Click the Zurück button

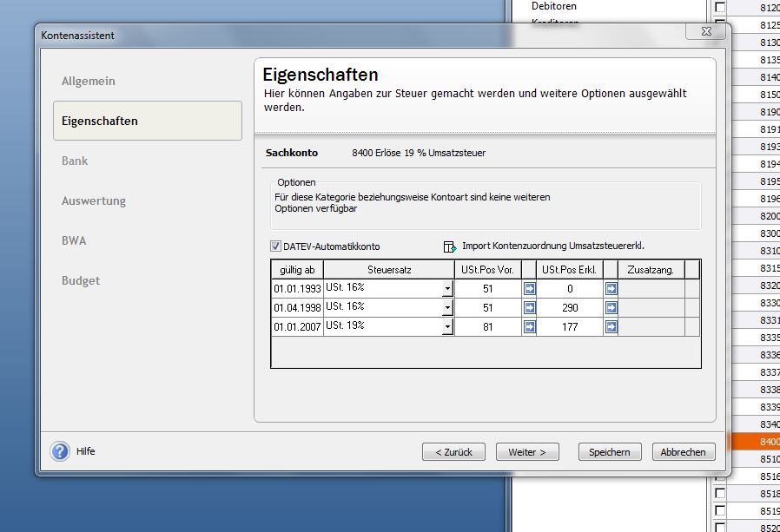(453, 452)
